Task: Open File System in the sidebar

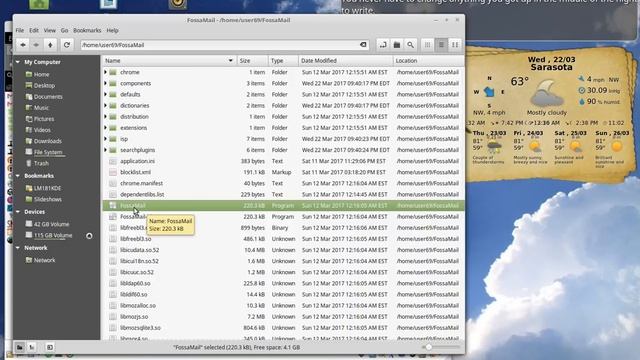Action: [x=48, y=152]
